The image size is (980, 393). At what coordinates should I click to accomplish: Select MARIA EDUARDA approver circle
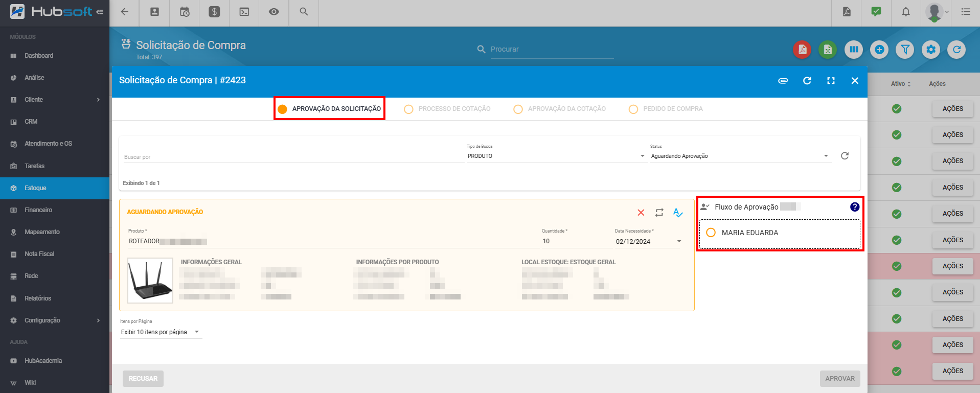point(711,233)
